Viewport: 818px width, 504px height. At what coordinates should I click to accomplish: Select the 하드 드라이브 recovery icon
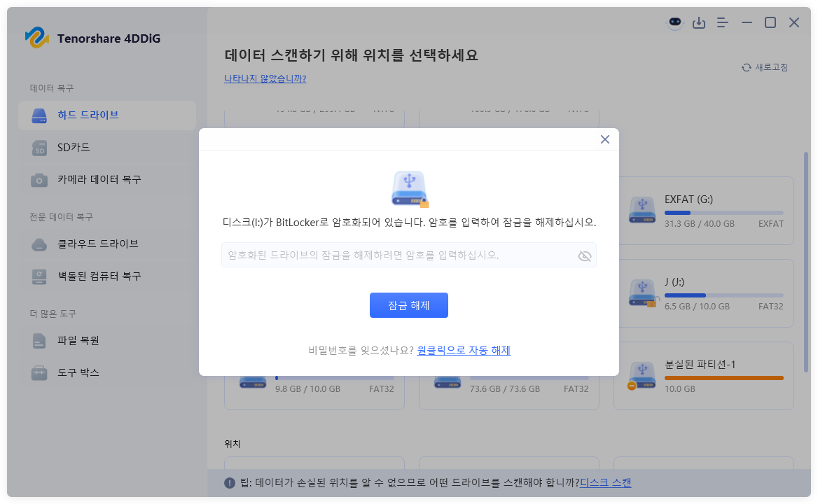40,116
